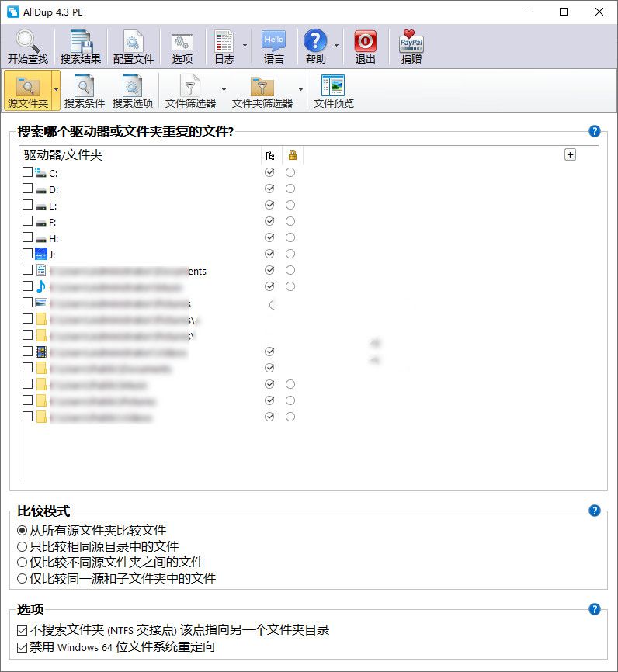Image resolution: width=618 pixels, height=672 pixels.
Task: Click the help icon beside 比较模式
Action: [x=595, y=511]
